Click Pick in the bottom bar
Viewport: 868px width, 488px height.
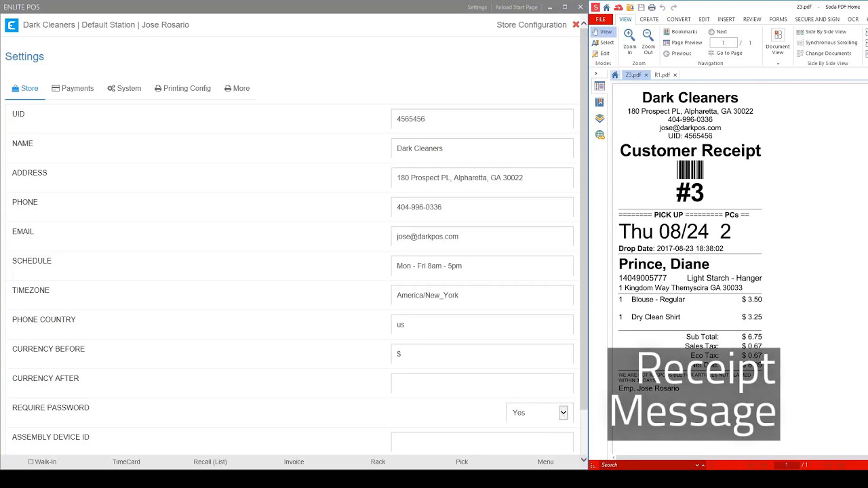[462, 462]
